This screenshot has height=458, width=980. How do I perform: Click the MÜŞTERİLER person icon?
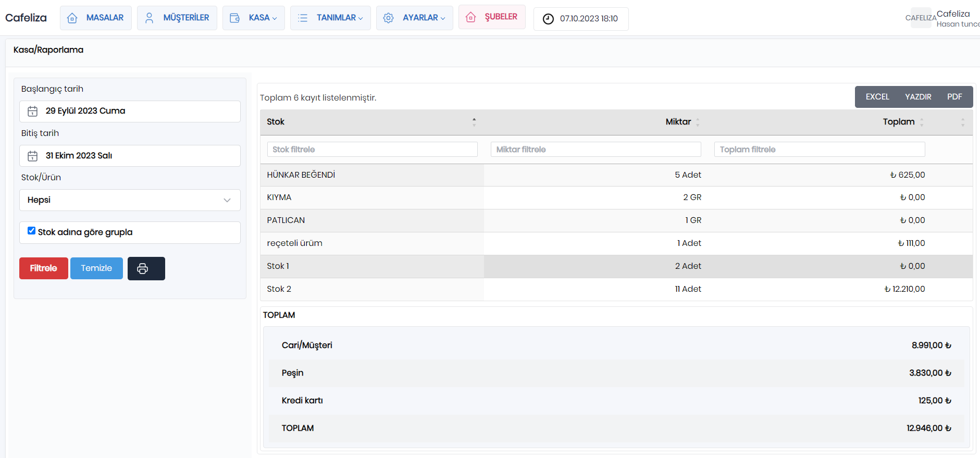(150, 18)
